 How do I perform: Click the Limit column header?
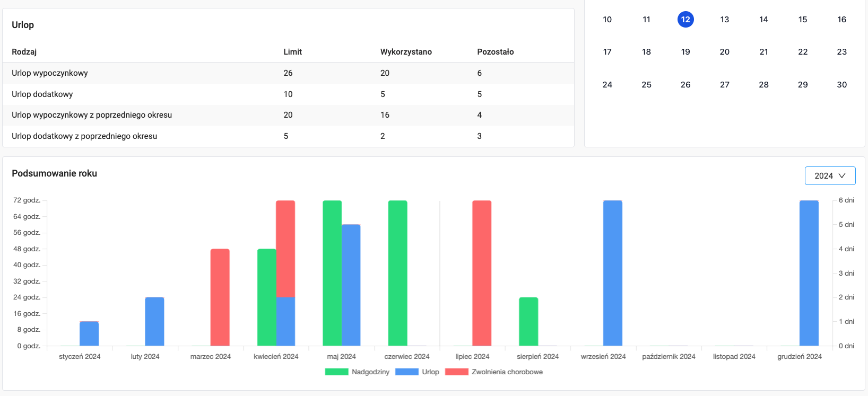pos(292,52)
